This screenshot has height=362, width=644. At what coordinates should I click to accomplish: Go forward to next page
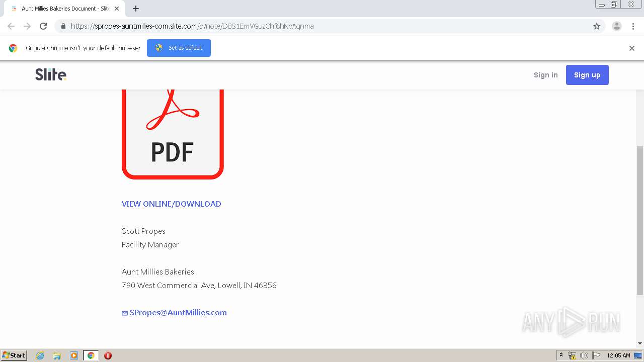click(x=27, y=26)
